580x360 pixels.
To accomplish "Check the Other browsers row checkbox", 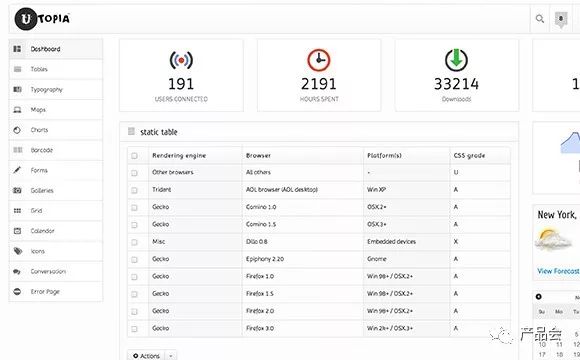I will [134, 173].
